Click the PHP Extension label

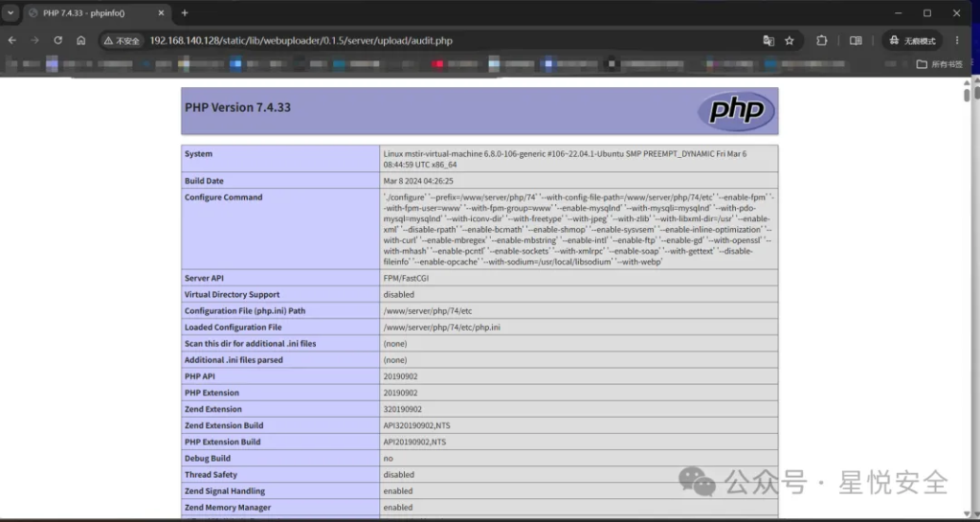(x=212, y=393)
